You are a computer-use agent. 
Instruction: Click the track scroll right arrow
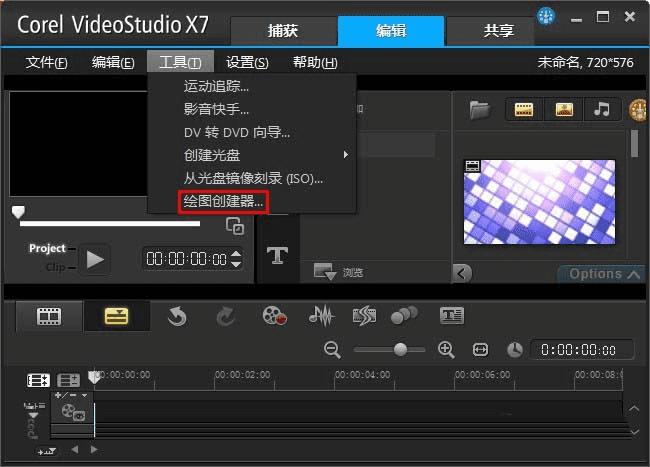tap(94, 450)
